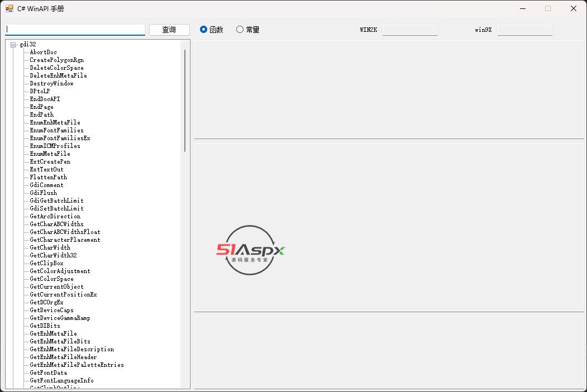This screenshot has height=392, width=587.
Task: Select CreatePolygonRgn function
Action: click(56, 60)
